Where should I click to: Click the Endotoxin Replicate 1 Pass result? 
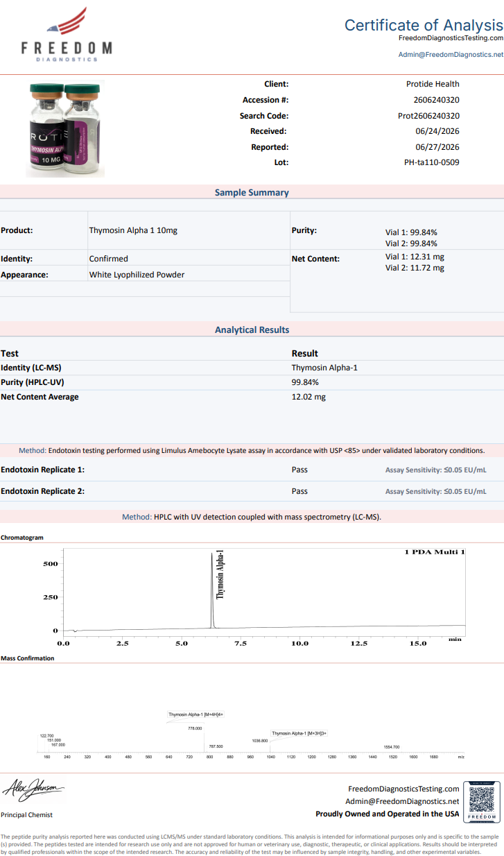(299, 470)
